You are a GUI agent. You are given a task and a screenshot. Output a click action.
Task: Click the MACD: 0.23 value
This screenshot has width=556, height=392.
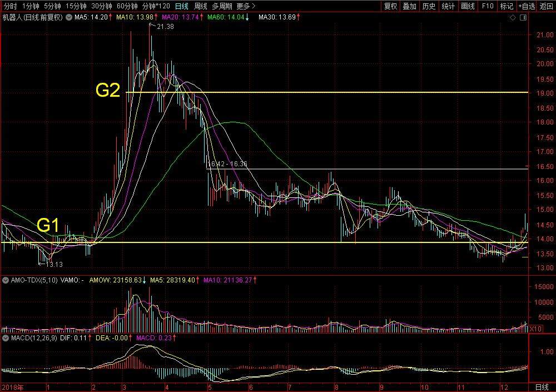coord(156,338)
